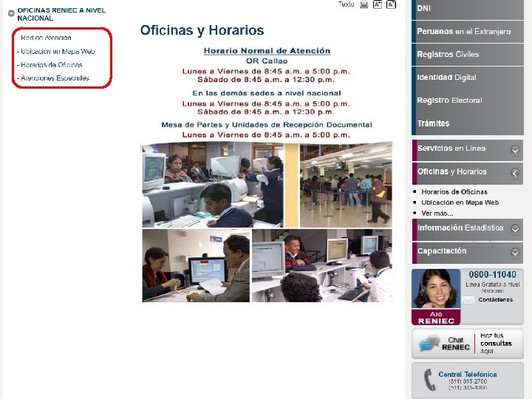Open the Servicios en Línea menu label

pyautogui.click(x=451, y=149)
